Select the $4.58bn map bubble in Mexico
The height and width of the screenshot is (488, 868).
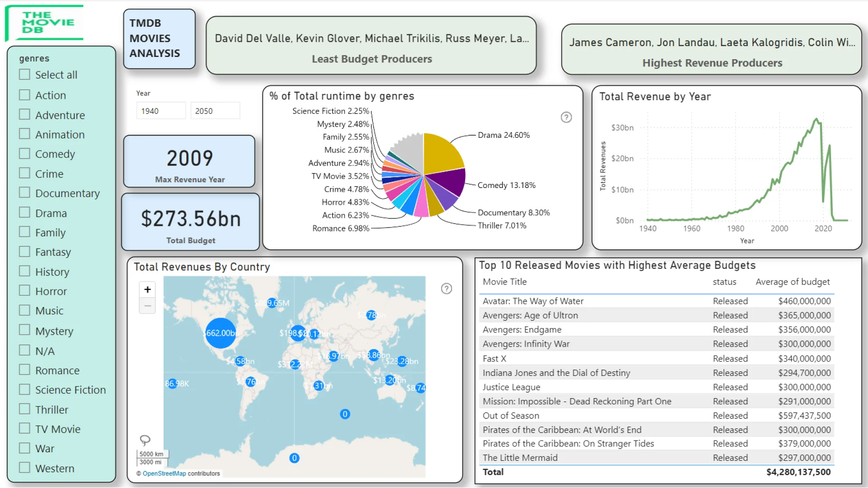pos(240,361)
